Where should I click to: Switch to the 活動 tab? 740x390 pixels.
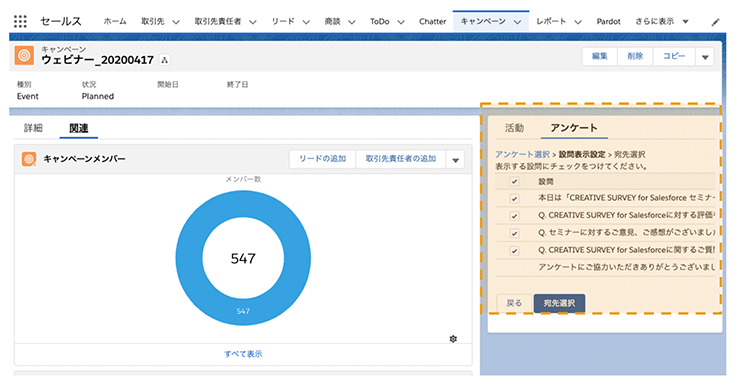[514, 128]
